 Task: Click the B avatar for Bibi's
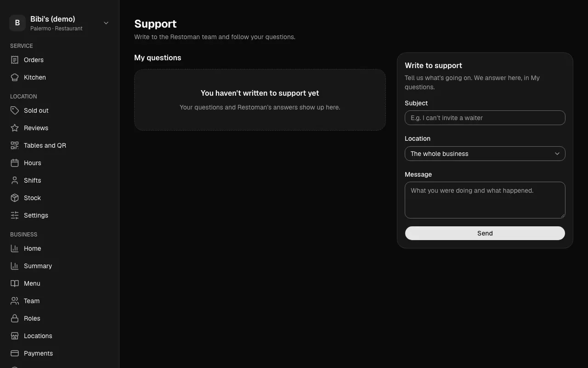(x=17, y=23)
